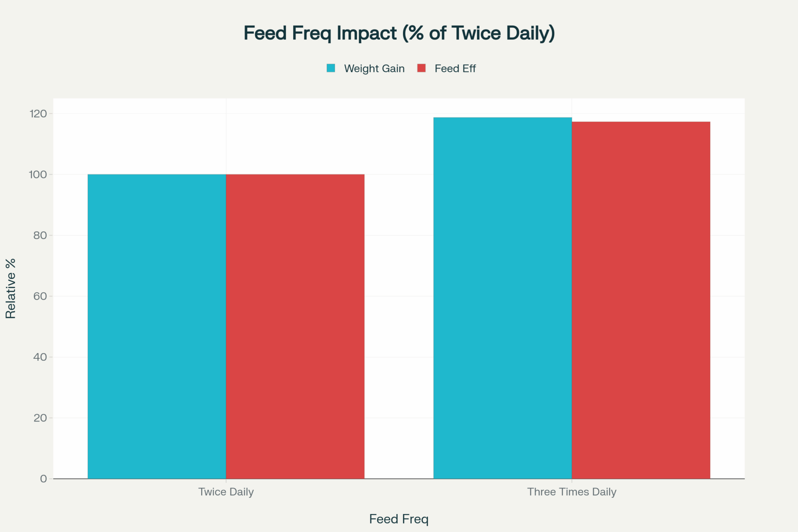This screenshot has width=798, height=532.
Task: Click the Twice Daily x-axis label
Action: click(226, 492)
